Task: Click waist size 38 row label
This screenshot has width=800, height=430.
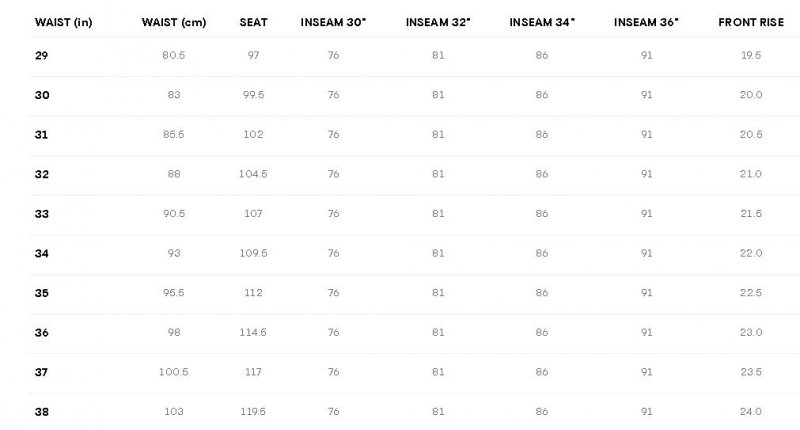Action: pyautogui.click(x=42, y=411)
